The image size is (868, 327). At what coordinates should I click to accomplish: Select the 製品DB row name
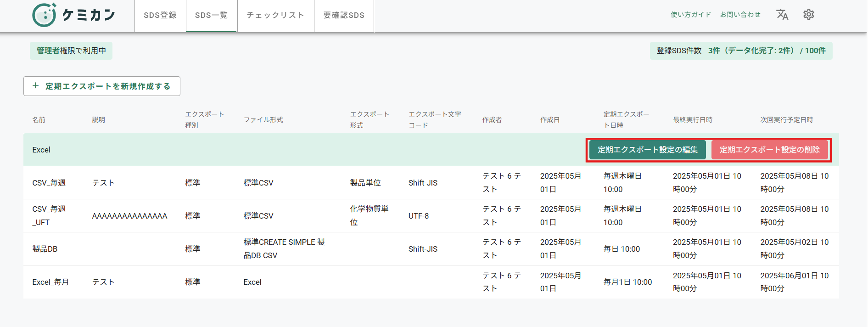pos(45,249)
